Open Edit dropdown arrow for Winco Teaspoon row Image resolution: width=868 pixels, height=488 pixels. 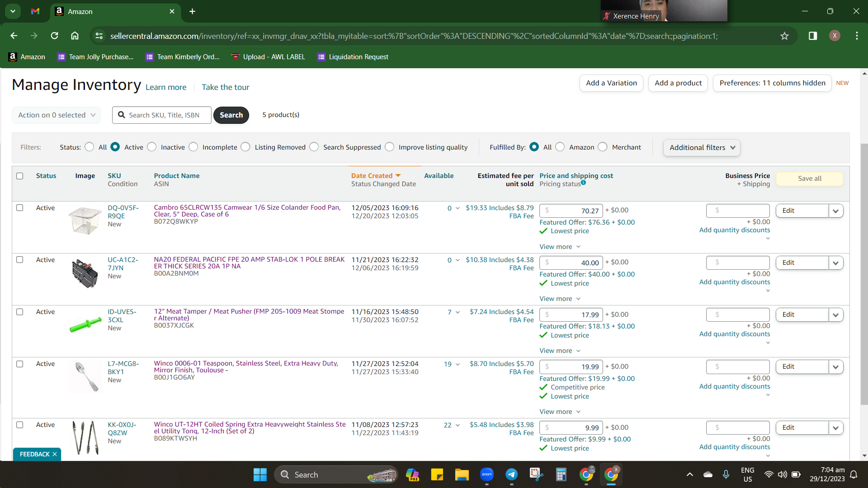point(836,367)
